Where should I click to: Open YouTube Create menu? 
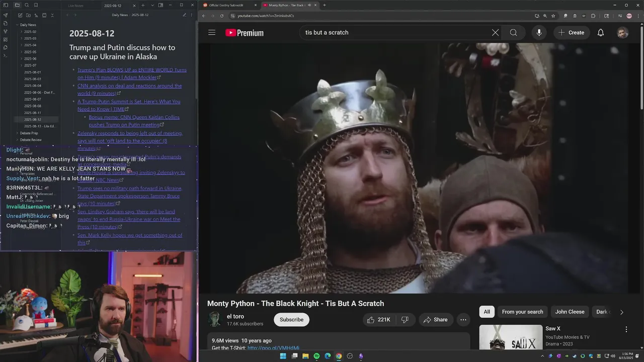pos(572,33)
